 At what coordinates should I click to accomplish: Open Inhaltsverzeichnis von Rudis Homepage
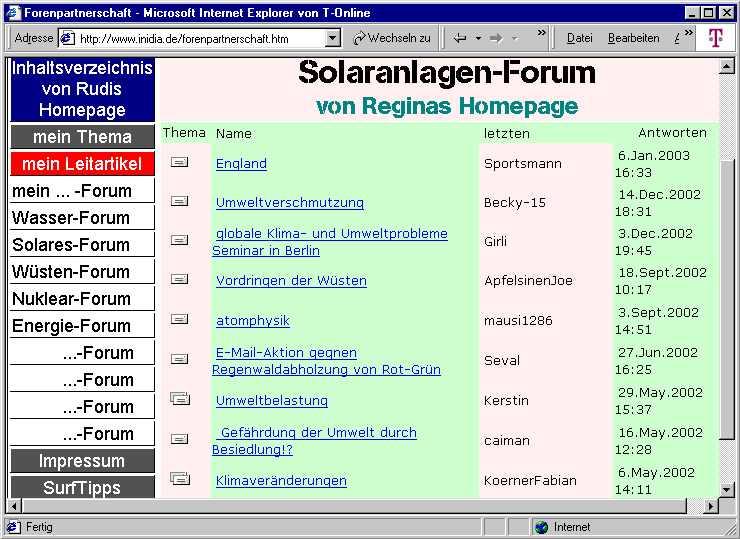point(82,89)
